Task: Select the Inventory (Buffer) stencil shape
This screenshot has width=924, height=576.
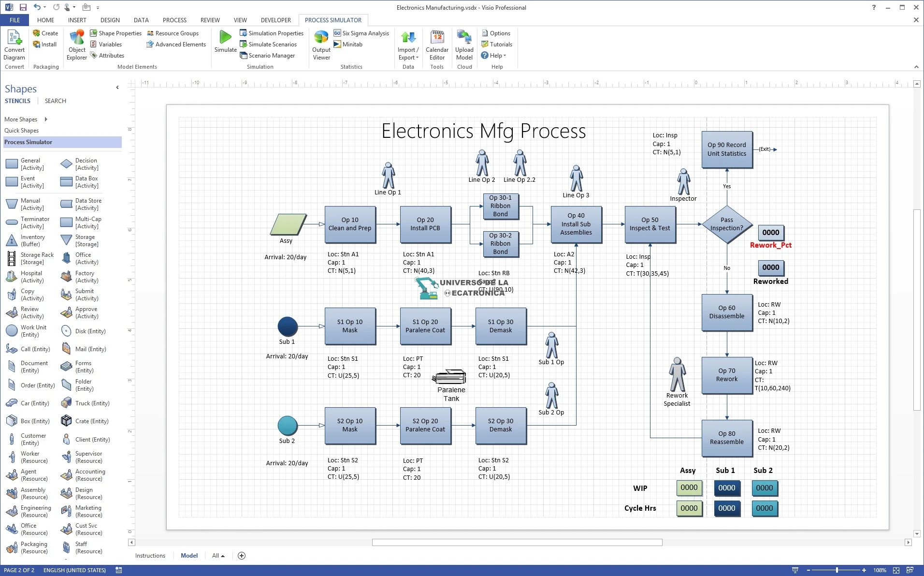Action: (x=26, y=240)
